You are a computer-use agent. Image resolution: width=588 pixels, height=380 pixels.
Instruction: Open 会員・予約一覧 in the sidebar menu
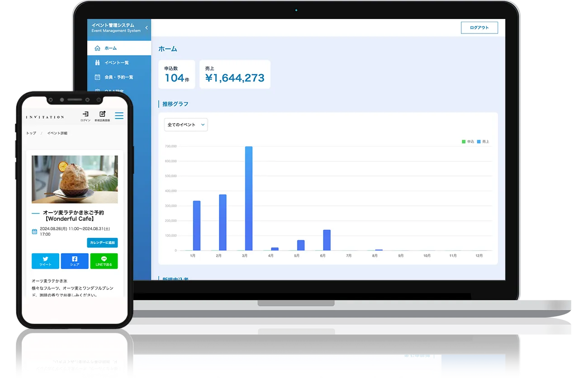click(x=119, y=77)
